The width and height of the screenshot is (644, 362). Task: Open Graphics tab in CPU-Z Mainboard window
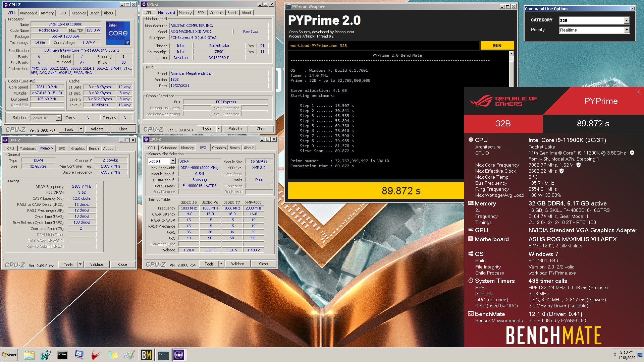(x=216, y=13)
